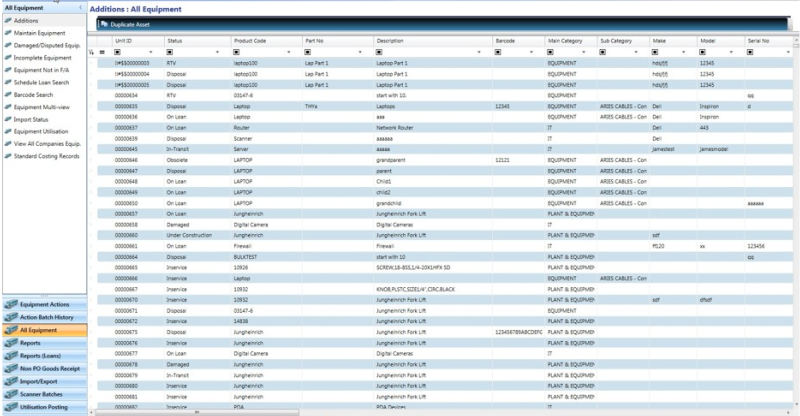Click the Action Batch History panel icon
This screenshot has width=800, height=416.
[11, 317]
